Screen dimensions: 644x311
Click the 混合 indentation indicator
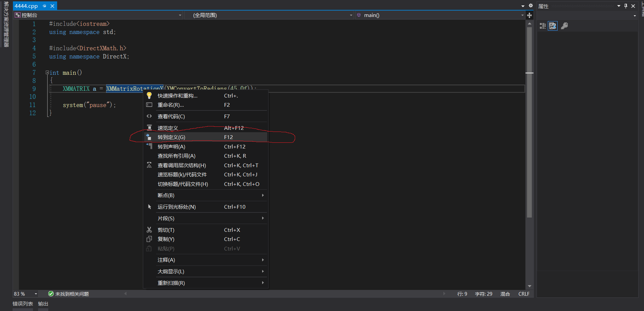[x=505, y=294]
